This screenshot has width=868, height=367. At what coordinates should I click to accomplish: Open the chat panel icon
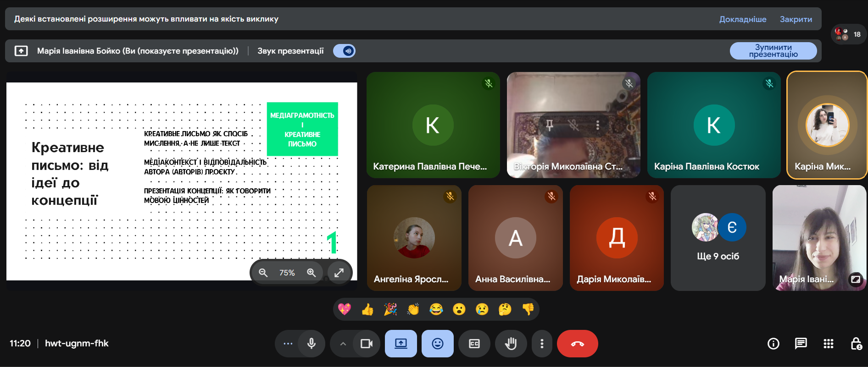click(x=801, y=344)
